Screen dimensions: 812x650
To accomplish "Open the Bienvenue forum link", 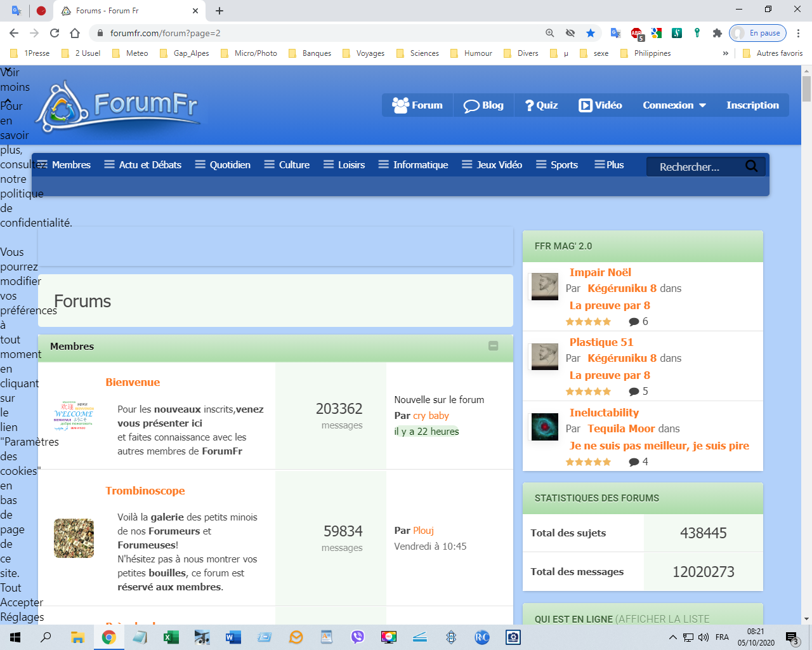I will tap(133, 382).
